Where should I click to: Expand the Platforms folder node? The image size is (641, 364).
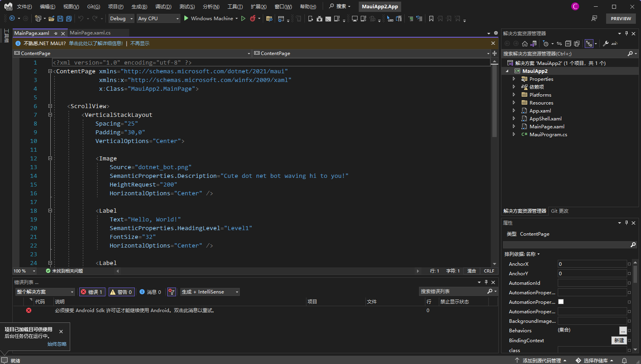514,95
